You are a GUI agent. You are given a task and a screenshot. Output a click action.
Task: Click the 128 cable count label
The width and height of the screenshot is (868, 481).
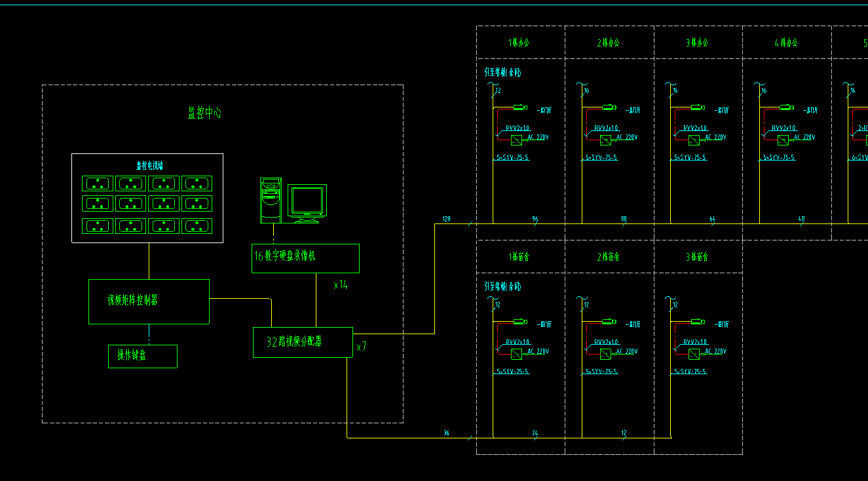[x=447, y=218]
